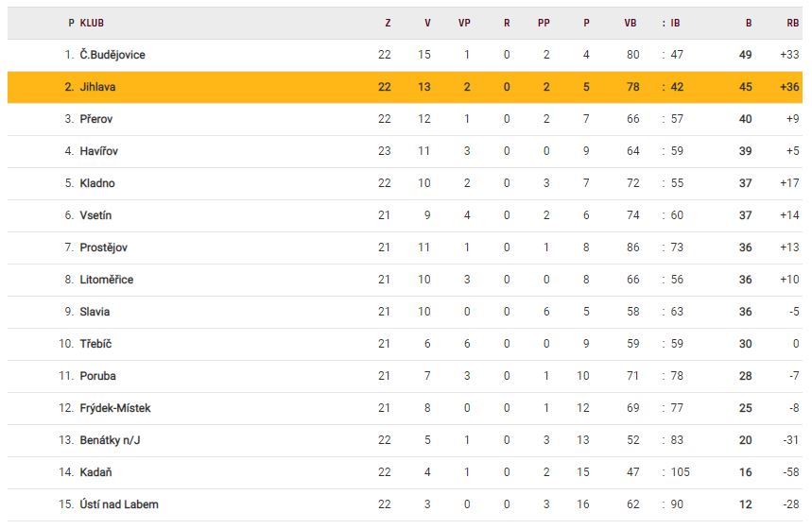The width and height of the screenshot is (812, 529).
Task: Click the Vsetín club name
Action: [x=95, y=215]
